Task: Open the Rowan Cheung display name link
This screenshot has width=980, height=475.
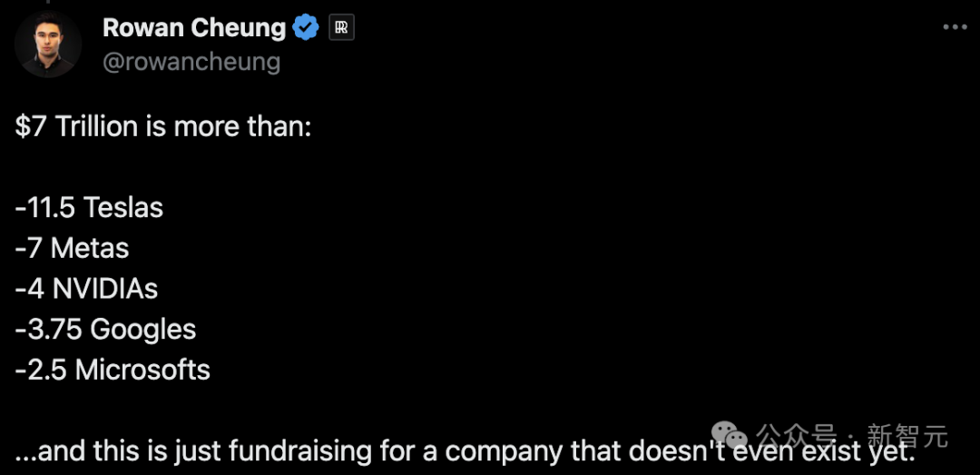Action: tap(194, 28)
